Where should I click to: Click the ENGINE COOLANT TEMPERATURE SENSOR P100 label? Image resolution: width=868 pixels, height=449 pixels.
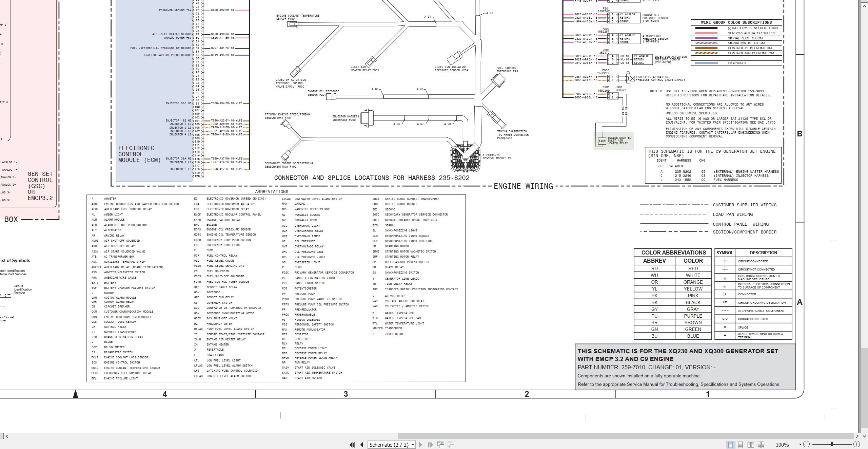click(x=298, y=17)
